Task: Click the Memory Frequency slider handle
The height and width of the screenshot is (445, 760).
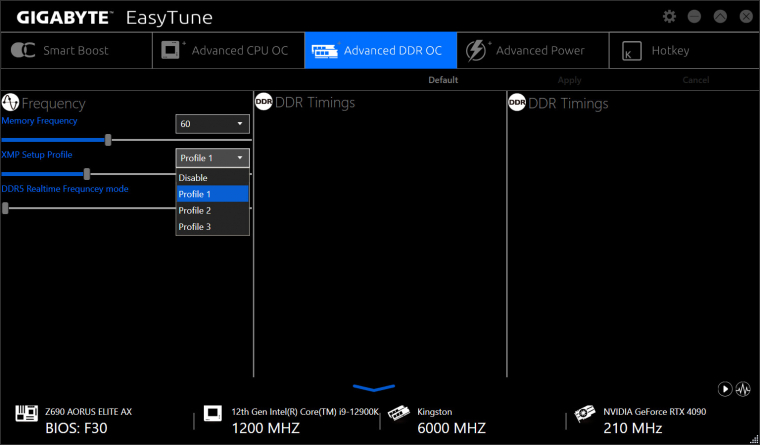Action: coord(108,140)
